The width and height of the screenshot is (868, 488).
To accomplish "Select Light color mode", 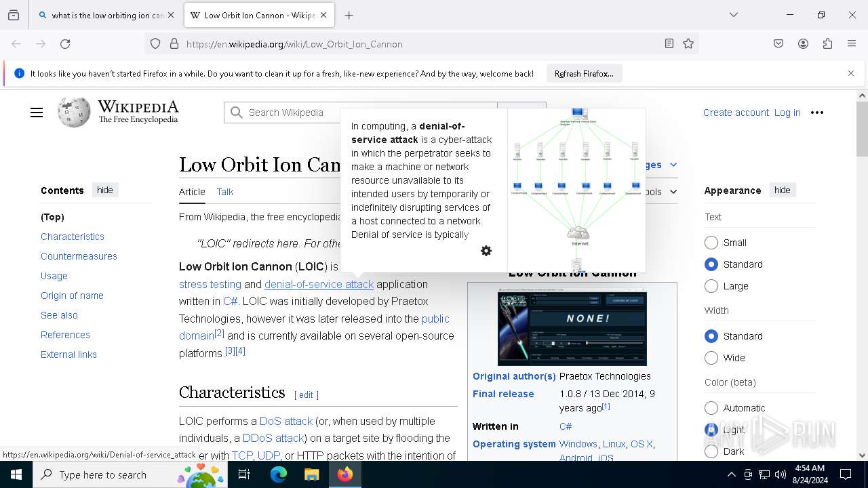I will tap(711, 430).
